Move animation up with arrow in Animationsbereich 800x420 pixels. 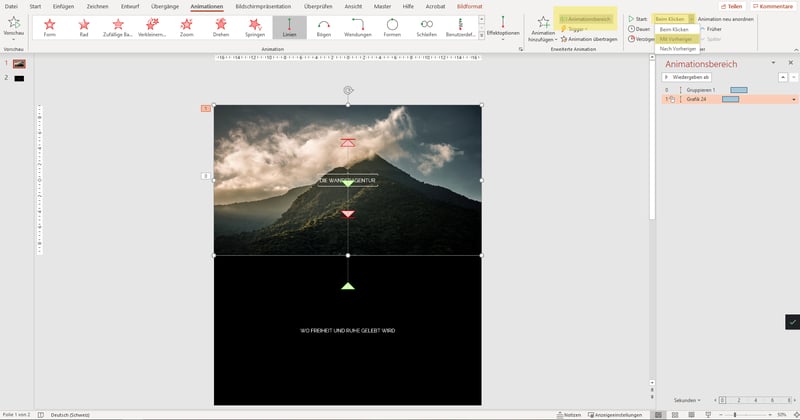[783, 77]
